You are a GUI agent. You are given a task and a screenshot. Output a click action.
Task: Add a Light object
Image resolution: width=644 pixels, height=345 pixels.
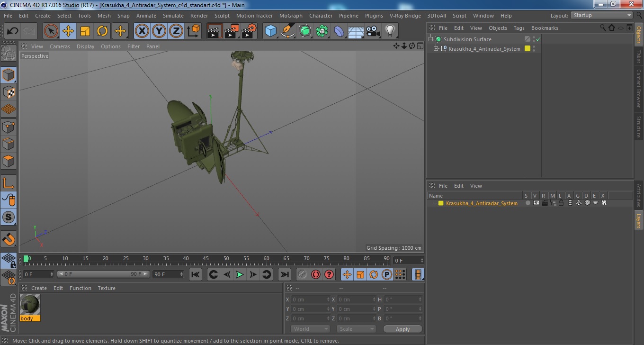coord(390,31)
